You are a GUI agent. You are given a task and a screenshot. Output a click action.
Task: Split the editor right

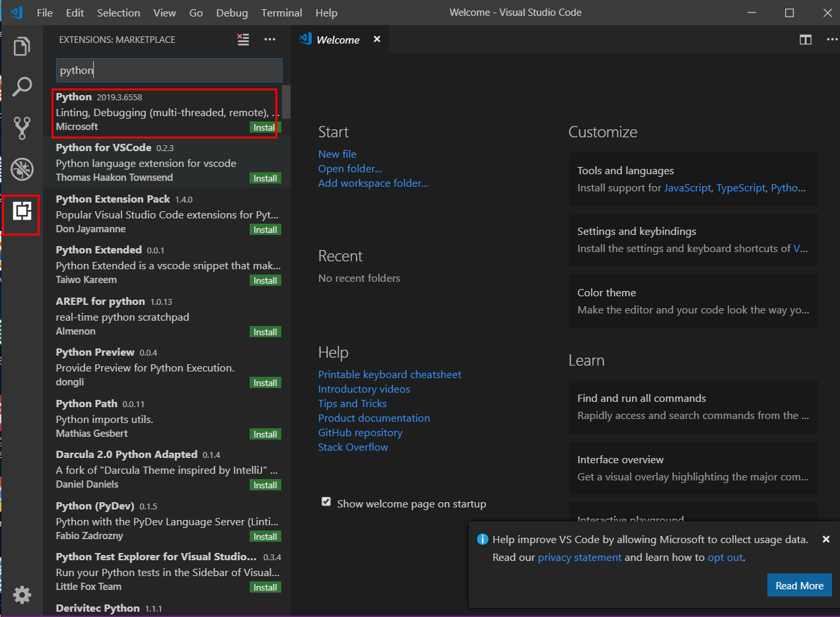(806, 40)
